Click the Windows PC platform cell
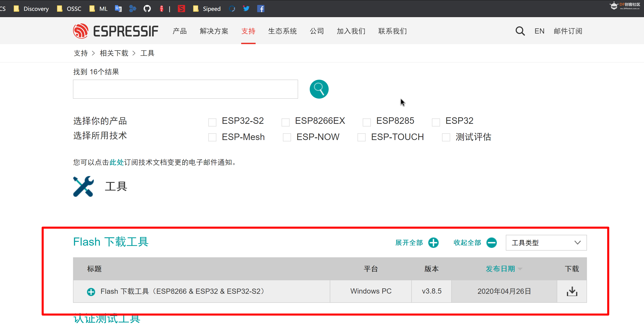 371,291
